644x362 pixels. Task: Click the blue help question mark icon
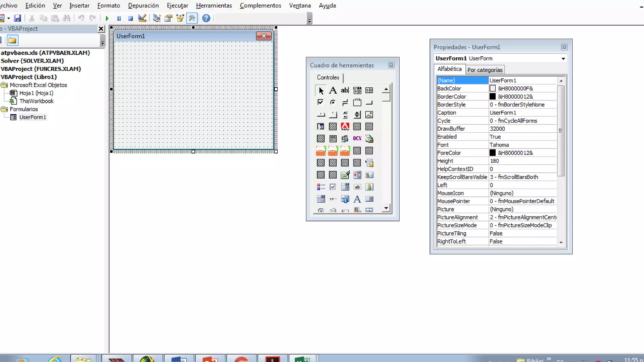click(206, 18)
